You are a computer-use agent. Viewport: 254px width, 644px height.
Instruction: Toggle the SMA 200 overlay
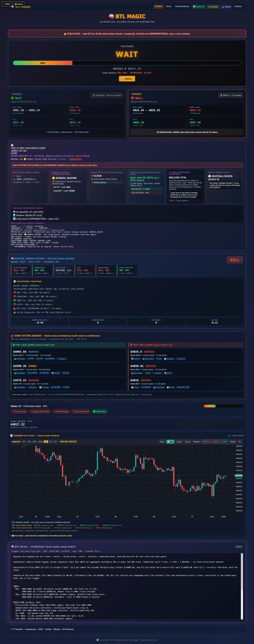point(216,441)
